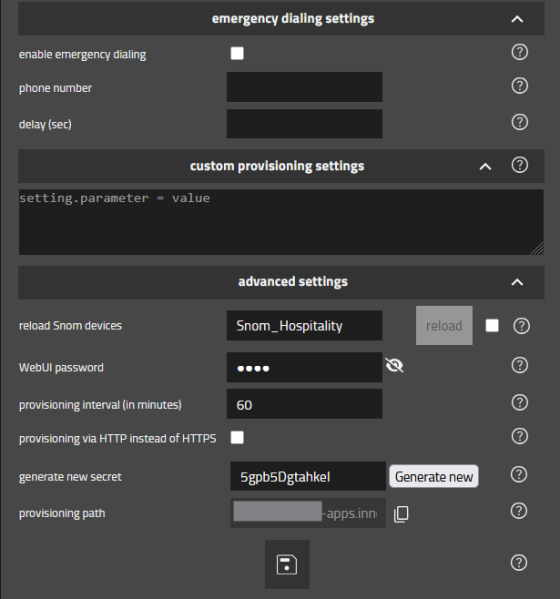The image size is (560, 599).
Task: Focus the delay (sec) field
Action: (x=304, y=124)
